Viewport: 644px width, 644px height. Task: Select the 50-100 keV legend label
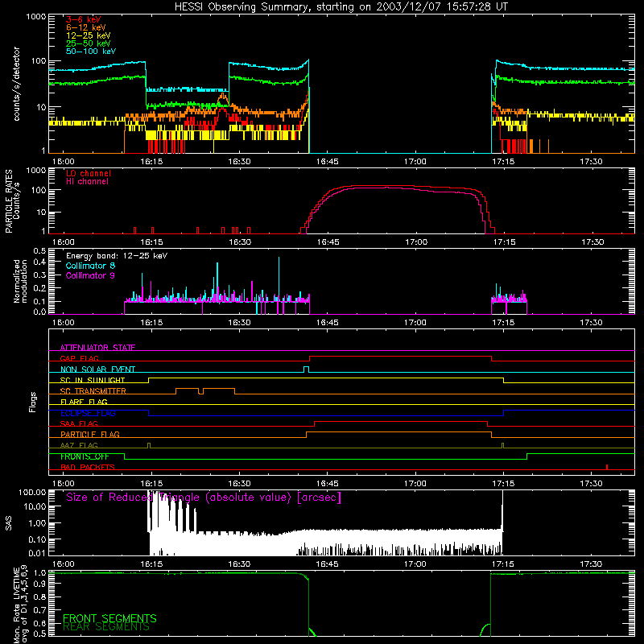(90, 51)
